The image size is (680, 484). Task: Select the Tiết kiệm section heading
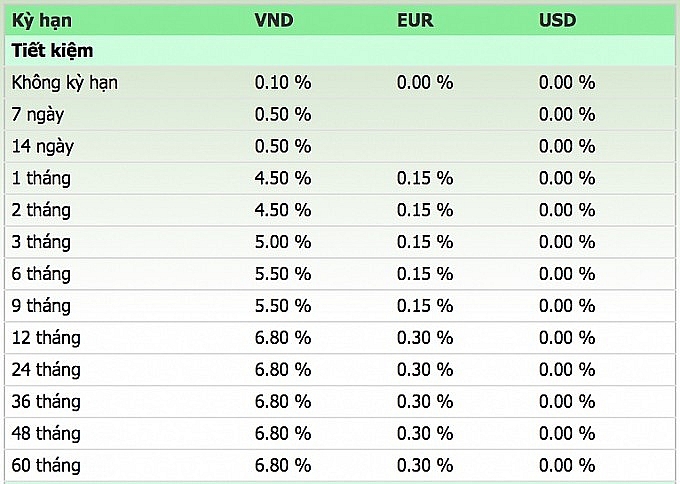52,50
